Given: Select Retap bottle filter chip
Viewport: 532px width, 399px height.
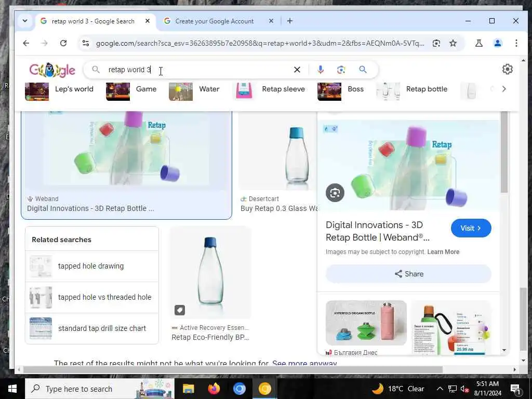Looking at the screenshot, I should coord(412,90).
